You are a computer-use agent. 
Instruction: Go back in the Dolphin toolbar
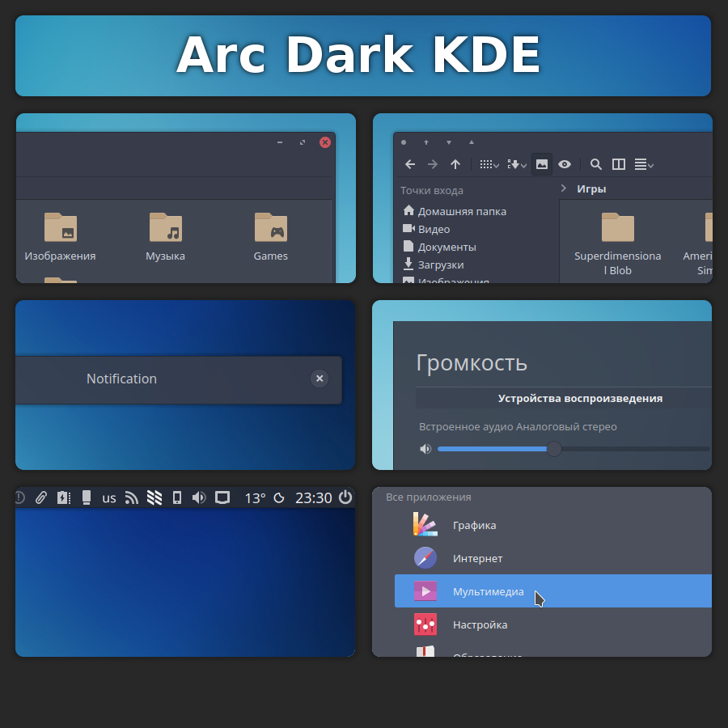(x=410, y=164)
